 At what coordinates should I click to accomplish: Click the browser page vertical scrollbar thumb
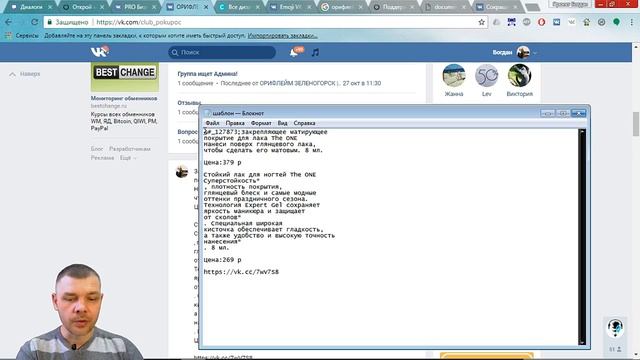tap(636, 124)
